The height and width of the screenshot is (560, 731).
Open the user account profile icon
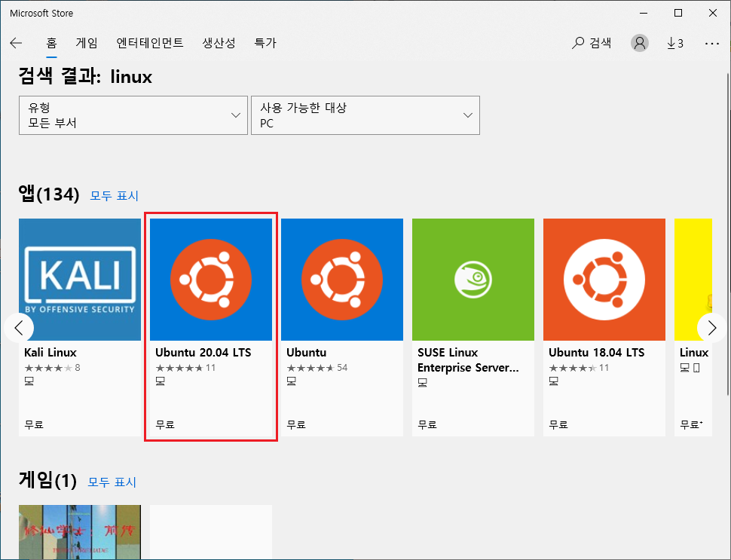pyautogui.click(x=640, y=43)
